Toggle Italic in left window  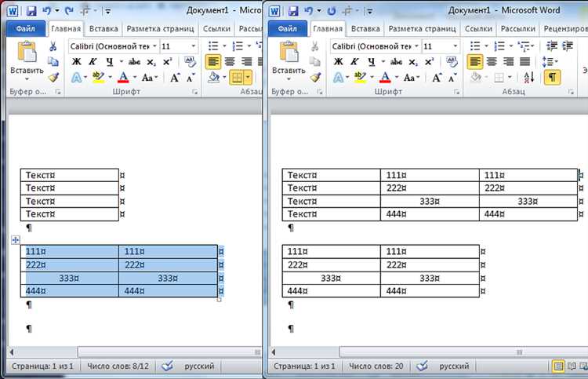pyautogui.click(x=93, y=61)
